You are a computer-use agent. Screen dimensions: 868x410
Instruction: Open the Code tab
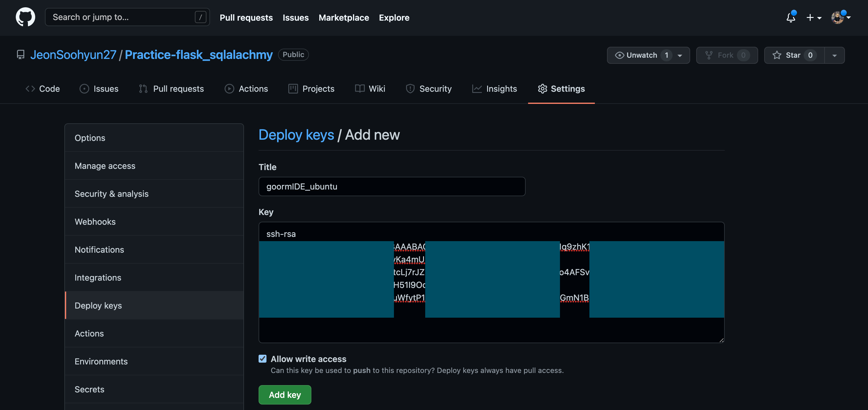point(42,89)
